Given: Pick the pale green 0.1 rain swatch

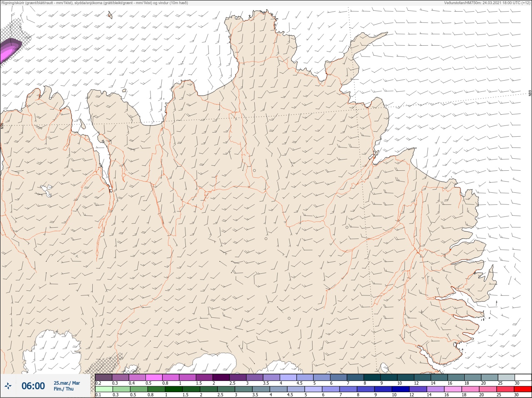Looking at the screenshot, I should tap(104, 389).
